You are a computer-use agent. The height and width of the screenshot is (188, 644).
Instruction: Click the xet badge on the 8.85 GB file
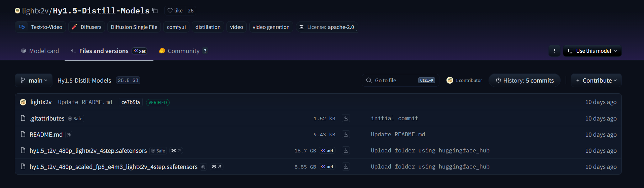pyautogui.click(x=327, y=167)
